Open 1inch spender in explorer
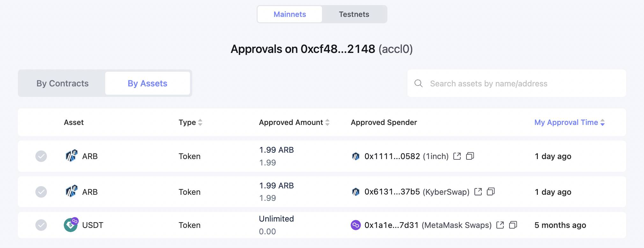The image size is (644, 248). tap(457, 156)
